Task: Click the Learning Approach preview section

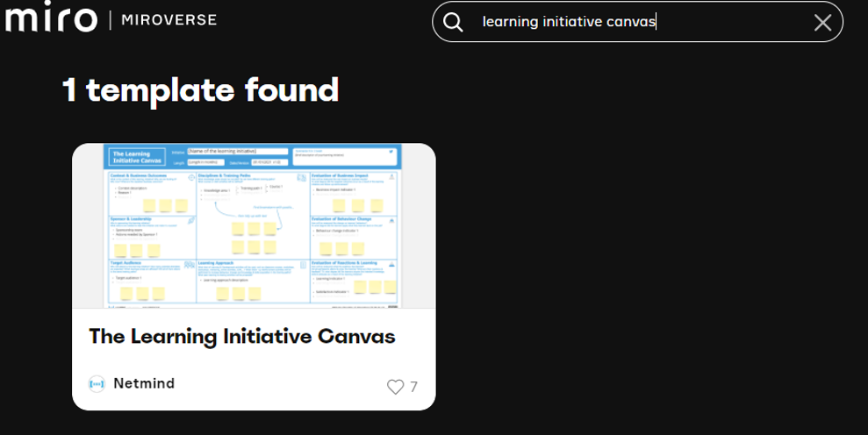Action: [x=252, y=281]
